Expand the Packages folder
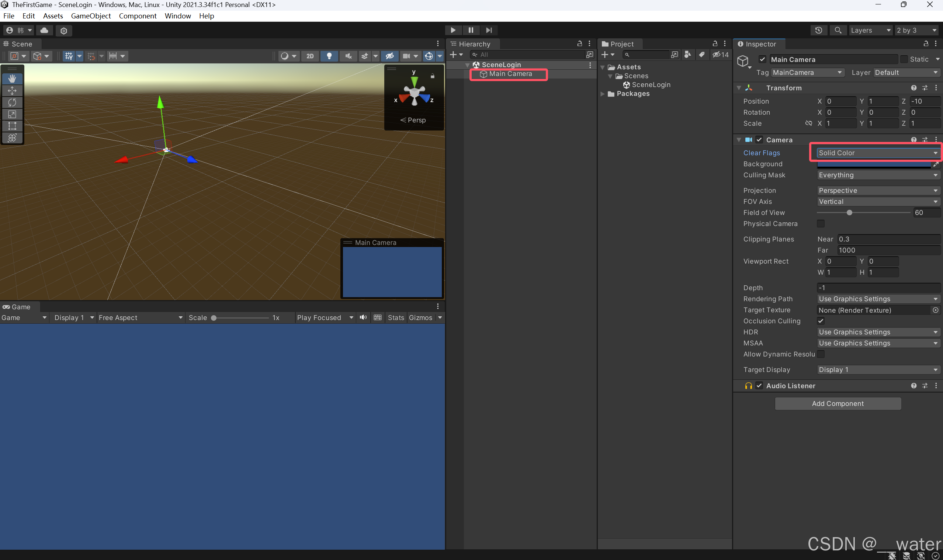This screenshot has height=560, width=943. pos(603,94)
